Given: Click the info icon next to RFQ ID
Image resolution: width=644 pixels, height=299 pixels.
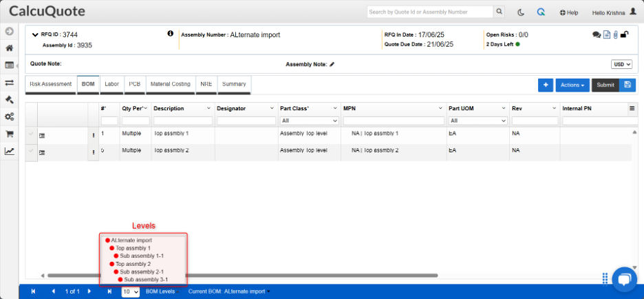Looking at the screenshot, I should [171, 34].
